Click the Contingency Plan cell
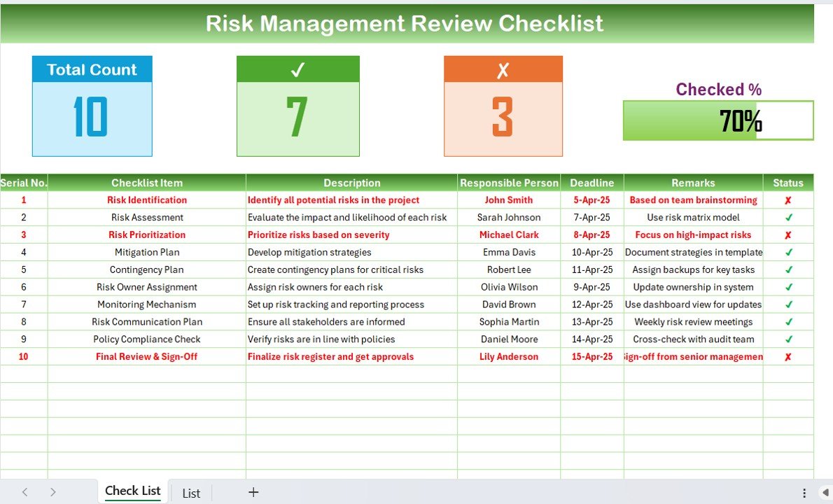833x504 pixels. pyautogui.click(x=147, y=269)
